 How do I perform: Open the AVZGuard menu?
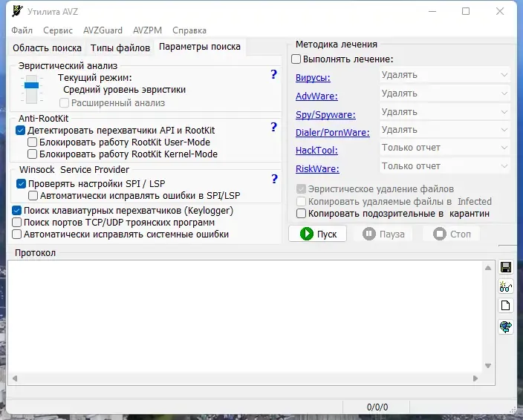(x=103, y=30)
